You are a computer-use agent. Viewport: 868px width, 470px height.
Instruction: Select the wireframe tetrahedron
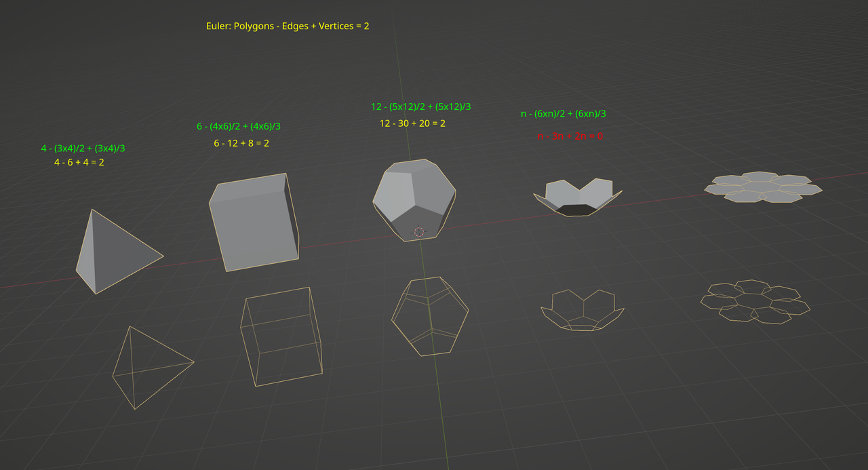click(153, 367)
